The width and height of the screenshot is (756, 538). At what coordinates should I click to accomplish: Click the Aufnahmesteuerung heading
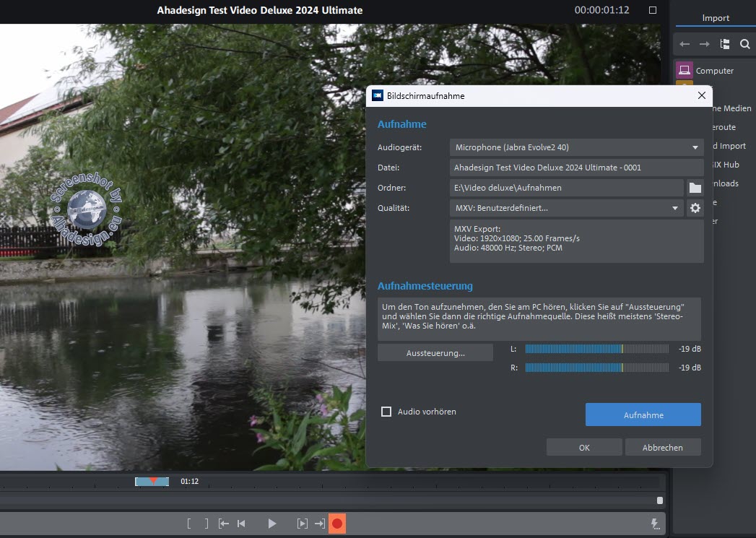click(425, 286)
